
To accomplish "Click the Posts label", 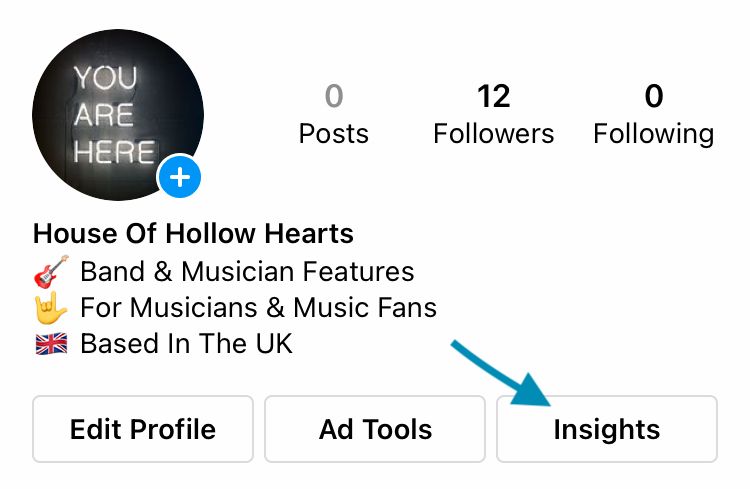I will [x=334, y=133].
